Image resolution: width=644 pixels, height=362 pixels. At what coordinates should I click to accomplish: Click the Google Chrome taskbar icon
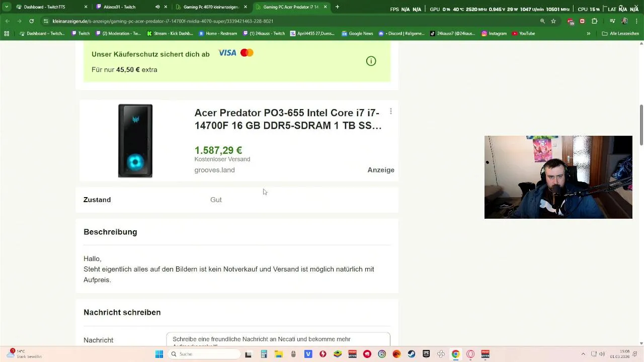coord(455,354)
